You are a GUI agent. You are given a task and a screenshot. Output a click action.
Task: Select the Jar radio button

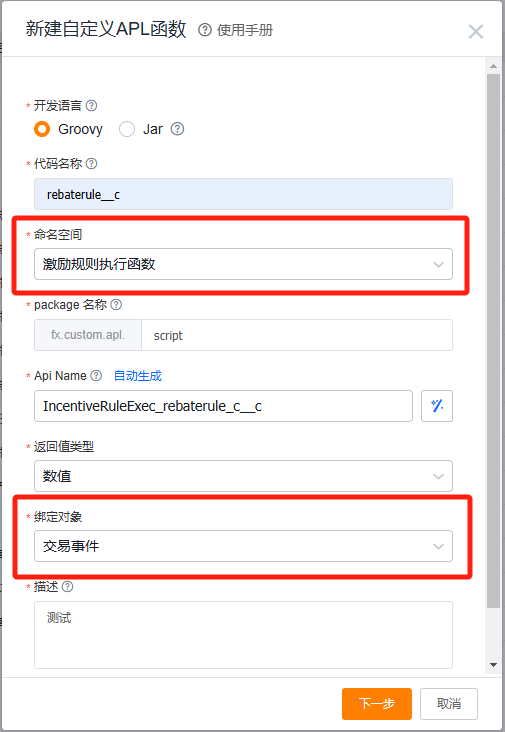pyautogui.click(x=127, y=129)
